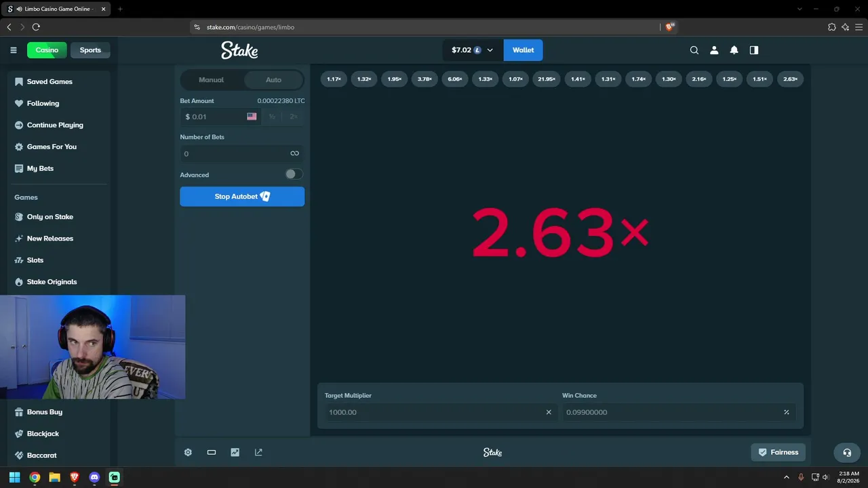This screenshot has height=488, width=868.
Task: Select the Limbo Casino Game browser tab
Action: pos(56,9)
